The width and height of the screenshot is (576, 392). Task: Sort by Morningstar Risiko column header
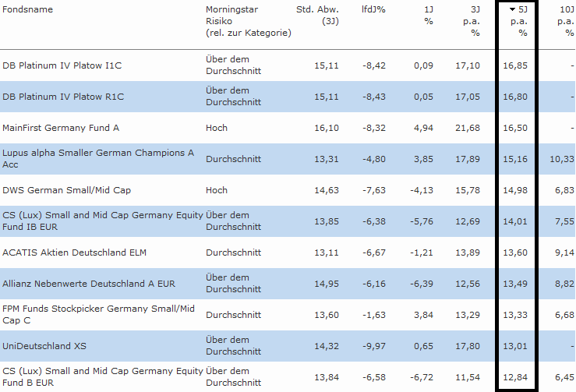[x=231, y=9]
